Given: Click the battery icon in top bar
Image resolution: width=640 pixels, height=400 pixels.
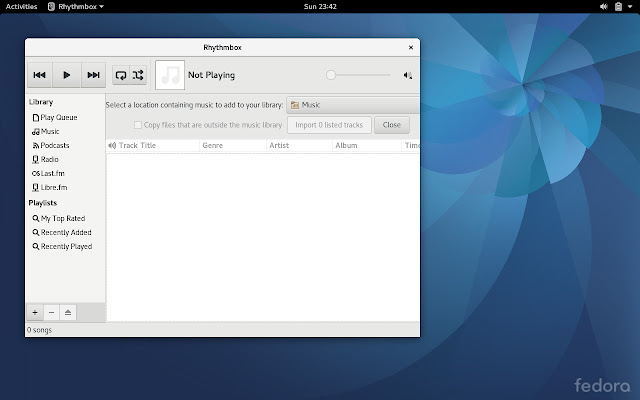Looking at the screenshot, I should coord(618,7).
